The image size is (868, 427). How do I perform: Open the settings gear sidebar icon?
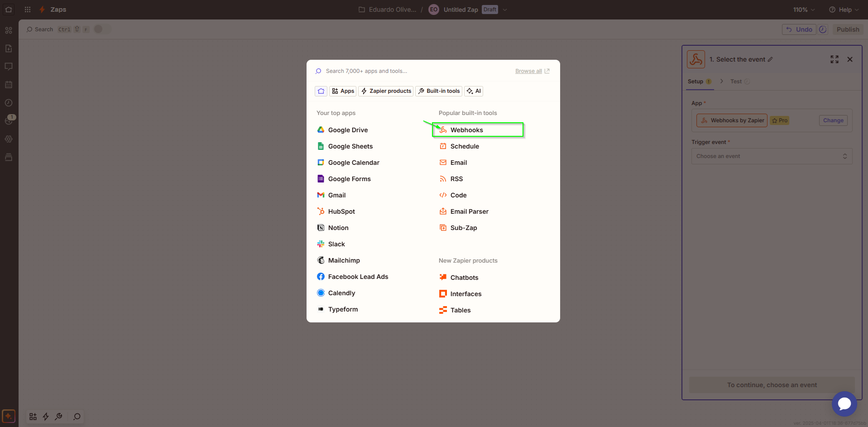[9, 139]
